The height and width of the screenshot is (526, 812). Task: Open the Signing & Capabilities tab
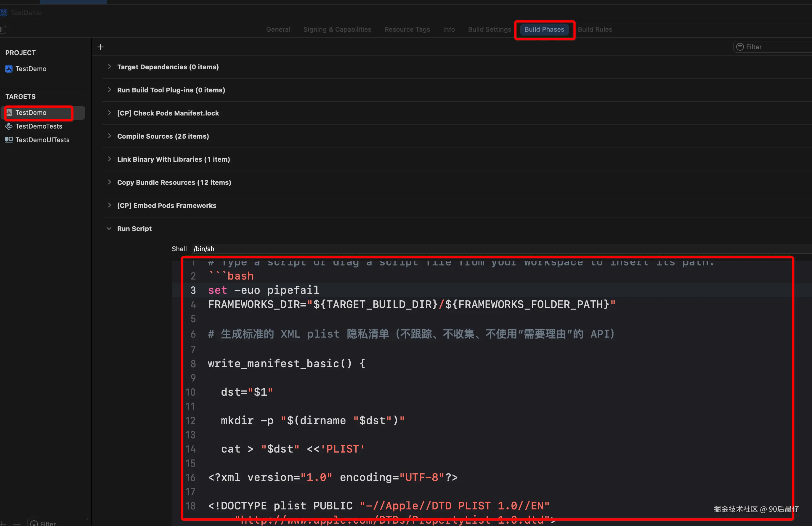(x=337, y=29)
